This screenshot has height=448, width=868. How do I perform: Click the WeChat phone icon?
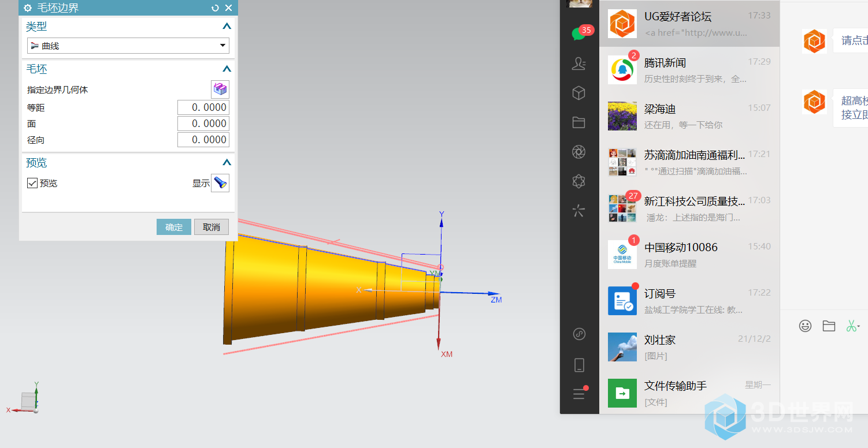[x=579, y=365]
